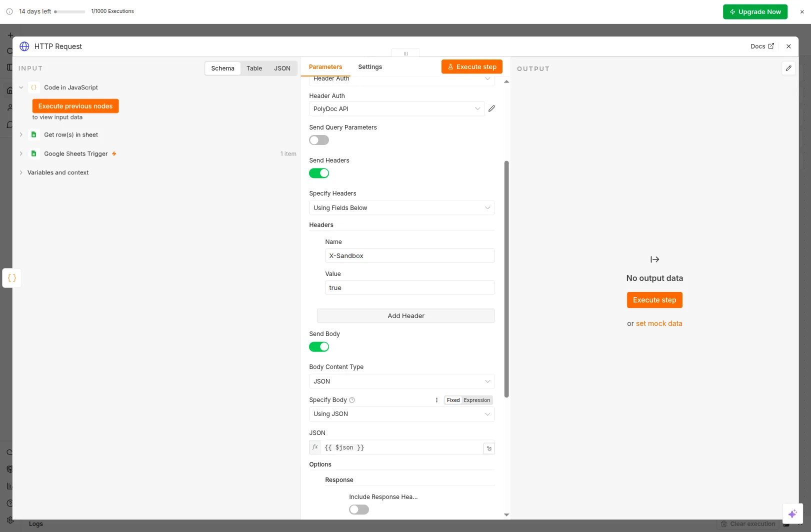811x532 pixels.
Task: Click the parameters panel vertical scrollbar
Action: point(506,279)
